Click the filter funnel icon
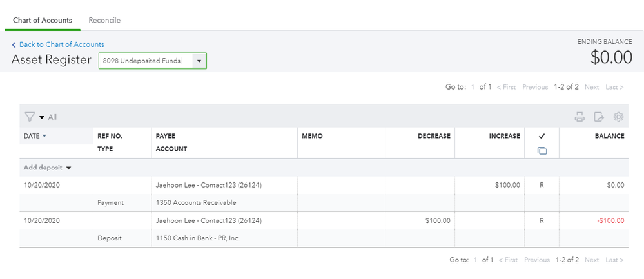 click(30, 117)
